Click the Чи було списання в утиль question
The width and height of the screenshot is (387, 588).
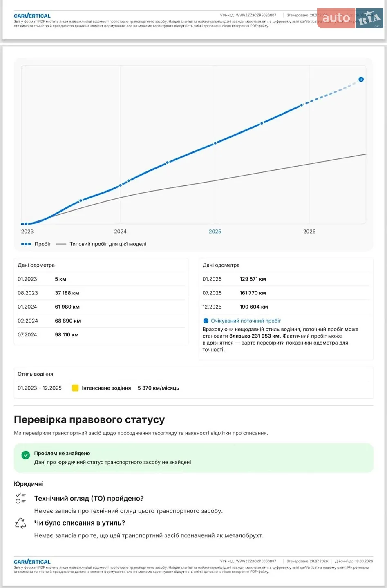point(80,523)
